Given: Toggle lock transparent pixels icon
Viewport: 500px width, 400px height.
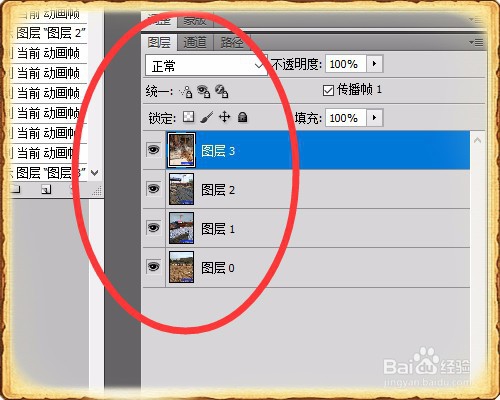Looking at the screenshot, I should (189, 117).
